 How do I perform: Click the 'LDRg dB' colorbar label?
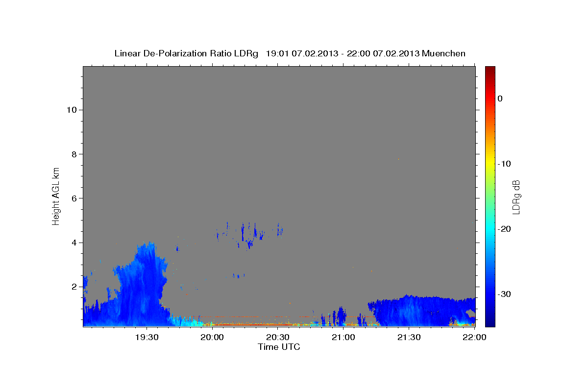(x=516, y=197)
